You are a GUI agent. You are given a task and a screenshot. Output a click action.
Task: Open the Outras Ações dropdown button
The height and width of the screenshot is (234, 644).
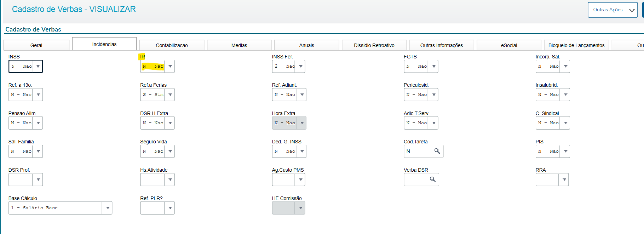(613, 10)
